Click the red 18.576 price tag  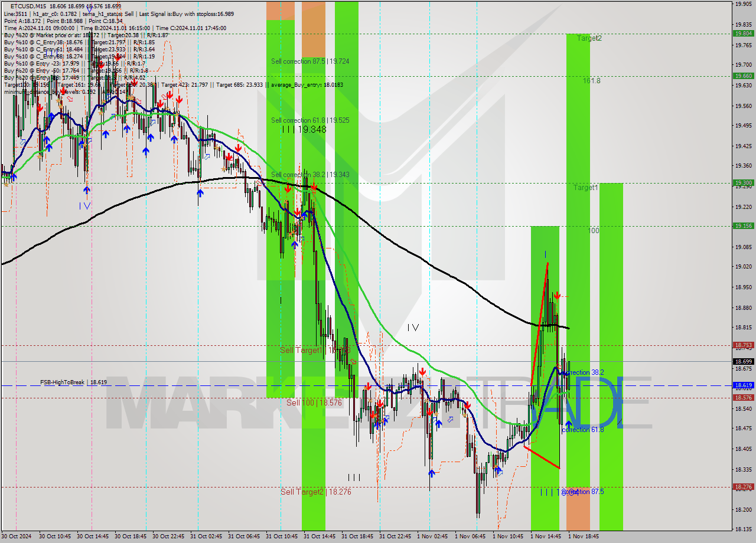click(743, 398)
